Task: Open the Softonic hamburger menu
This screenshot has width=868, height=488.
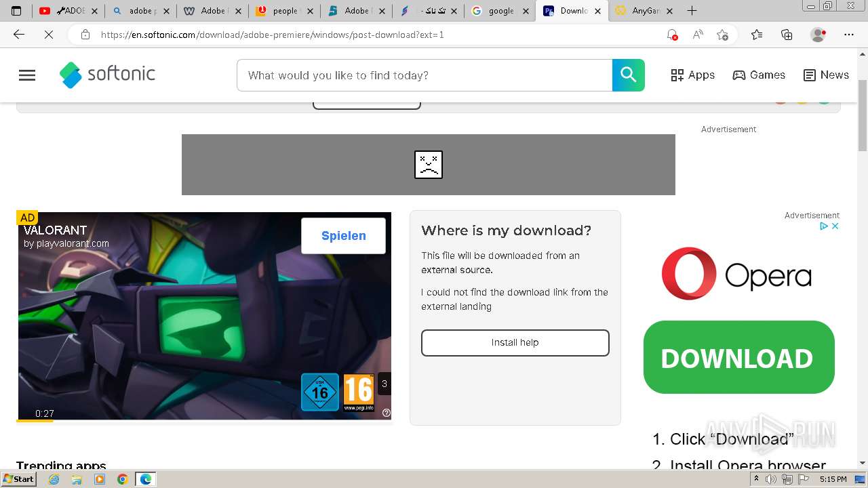Action: pos(27,75)
